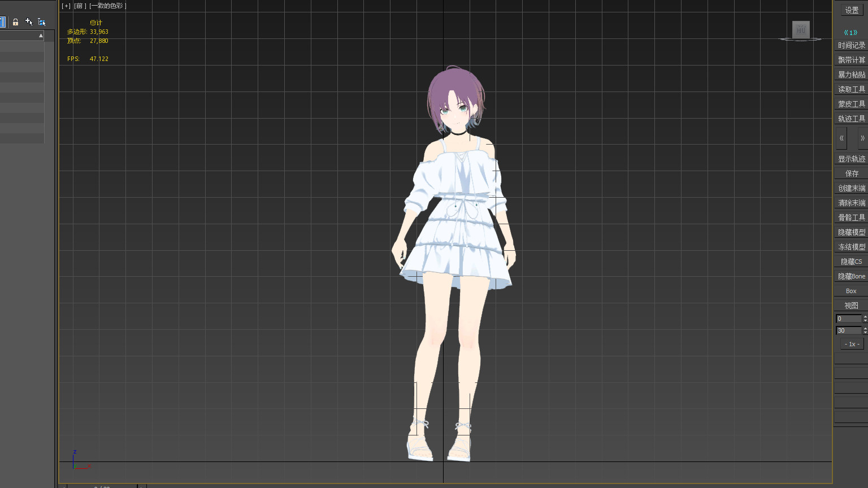Image resolution: width=868 pixels, height=488 pixels.
Task: Open the 设置 settings button
Action: coord(852,10)
